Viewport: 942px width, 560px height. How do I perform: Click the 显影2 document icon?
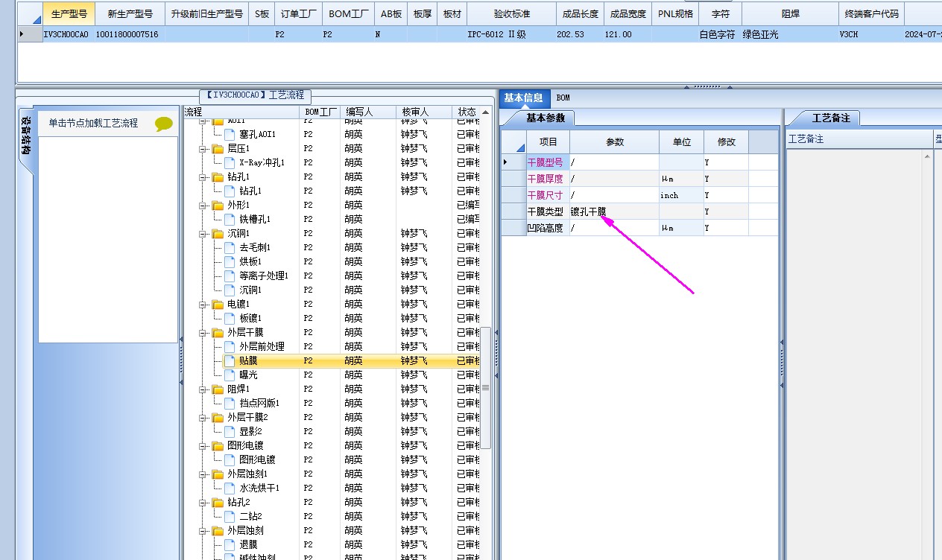(x=230, y=431)
